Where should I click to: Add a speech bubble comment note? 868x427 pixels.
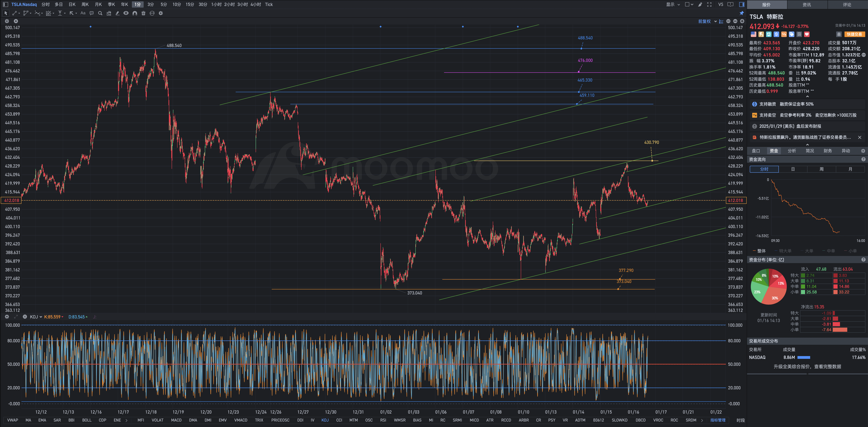pyautogui.click(x=91, y=13)
